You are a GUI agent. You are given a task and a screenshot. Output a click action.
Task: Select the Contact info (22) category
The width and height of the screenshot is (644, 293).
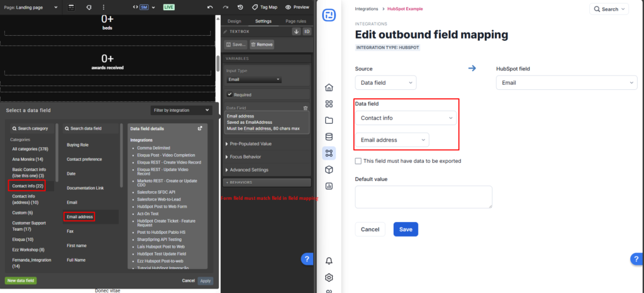pos(28,186)
